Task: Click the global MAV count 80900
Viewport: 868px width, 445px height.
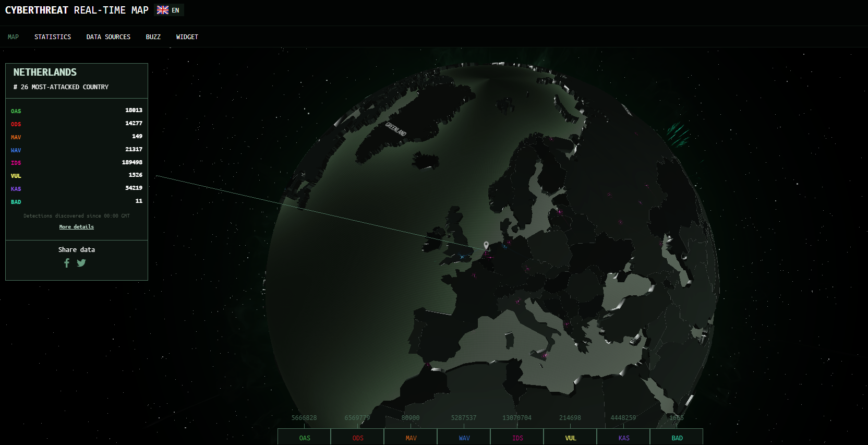Action: (411, 418)
